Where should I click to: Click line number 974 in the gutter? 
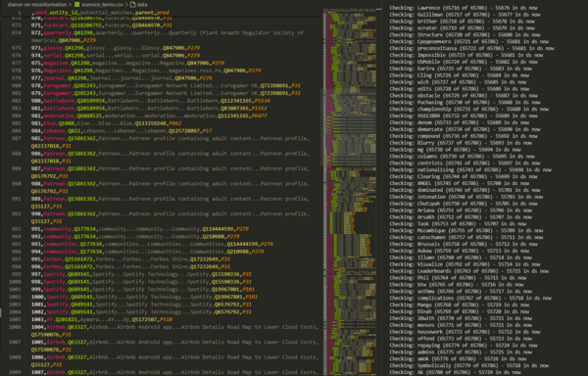pos(16,33)
